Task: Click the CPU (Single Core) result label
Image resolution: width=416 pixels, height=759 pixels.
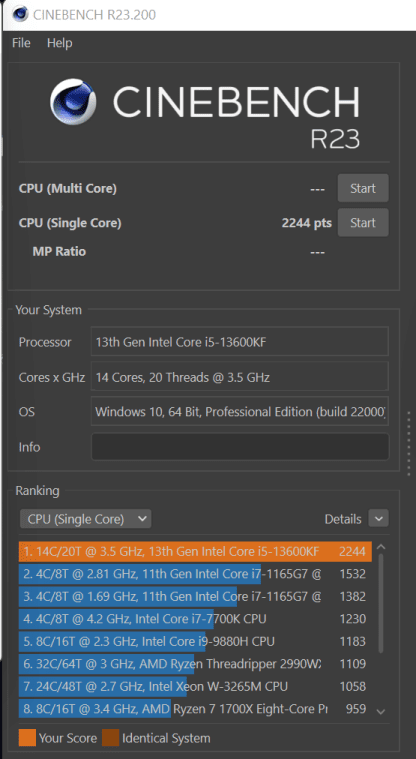Action: [70, 223]
